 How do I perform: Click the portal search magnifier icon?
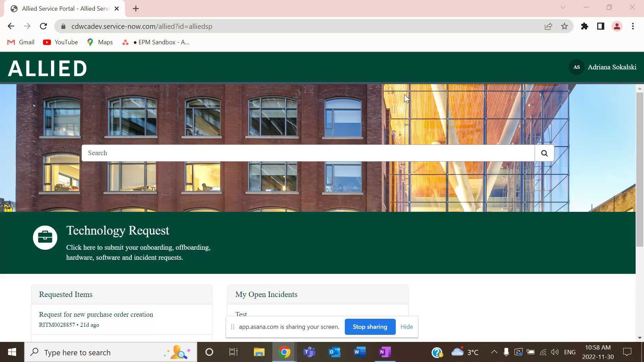(x=544, y=153)
